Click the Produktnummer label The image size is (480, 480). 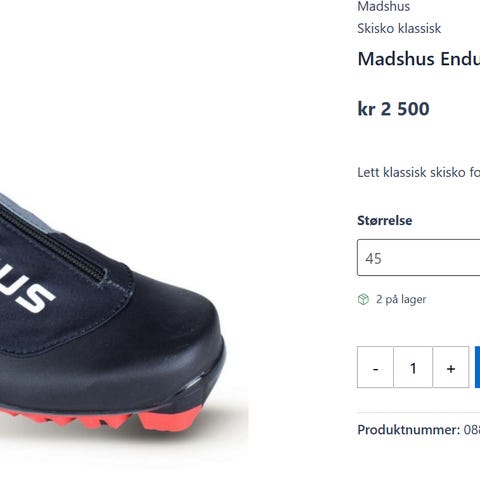point(409,430)
